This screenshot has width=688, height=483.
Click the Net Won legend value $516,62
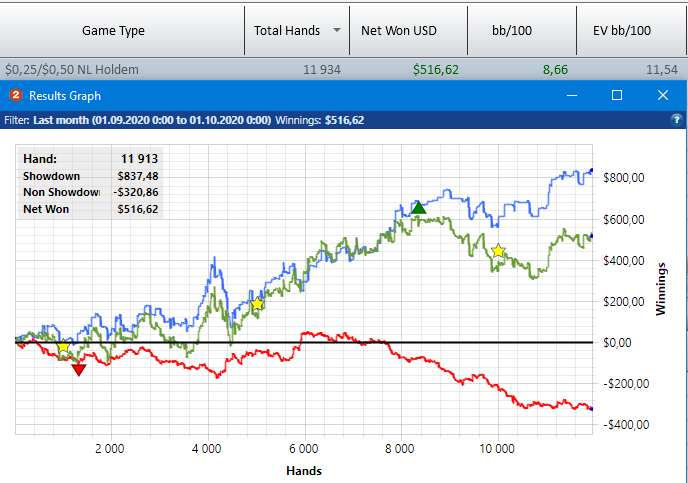click(x=138, y=209)
